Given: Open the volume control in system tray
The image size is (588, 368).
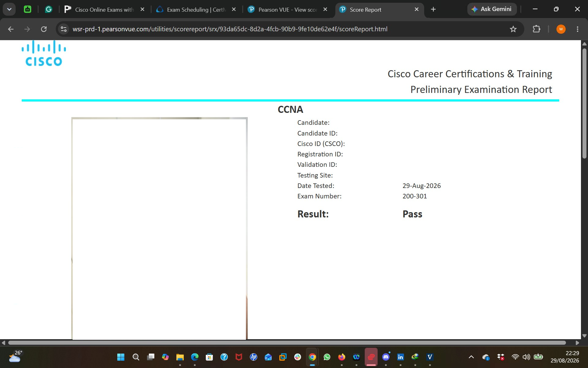Looking at the screenshot, I should coord(526,357).
